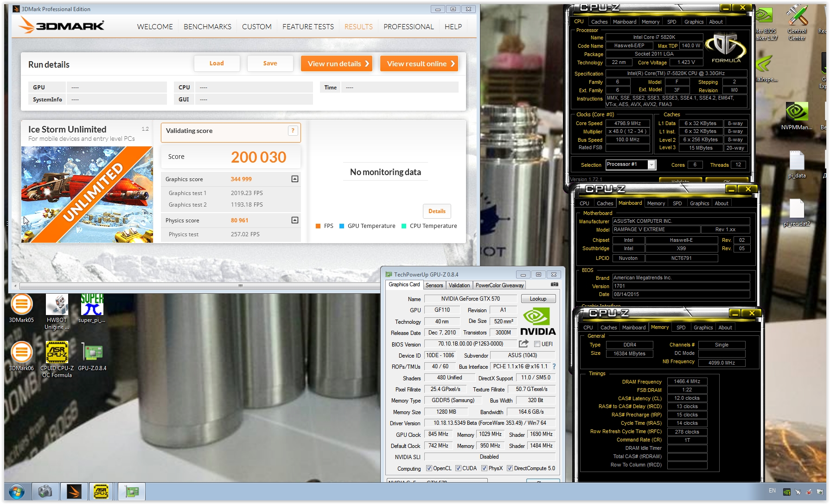Click the 3DMark logo

click(62, 25)
